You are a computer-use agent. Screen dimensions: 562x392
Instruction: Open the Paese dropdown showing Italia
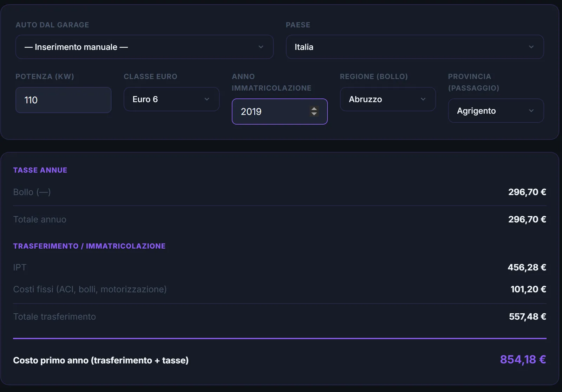[x=415, y=47]
